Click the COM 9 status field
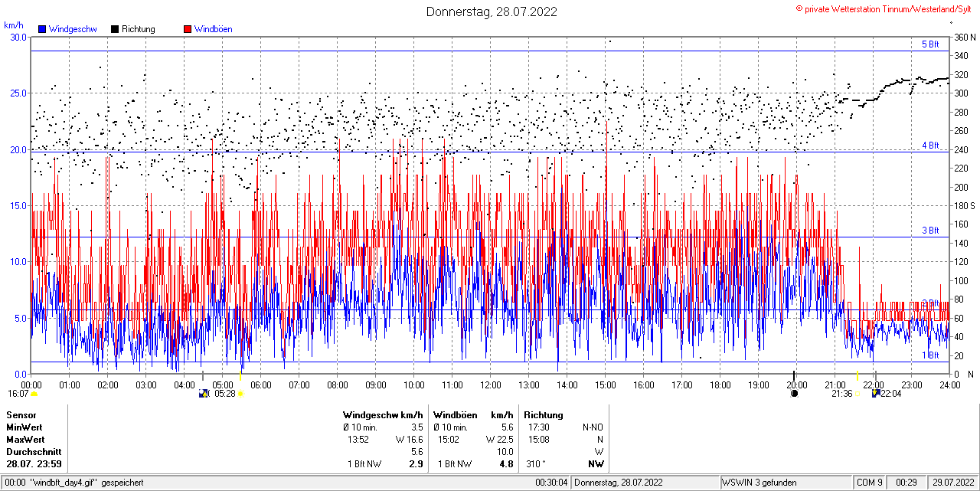This screenshot has width=980, height=491. (x=870, y=483)
